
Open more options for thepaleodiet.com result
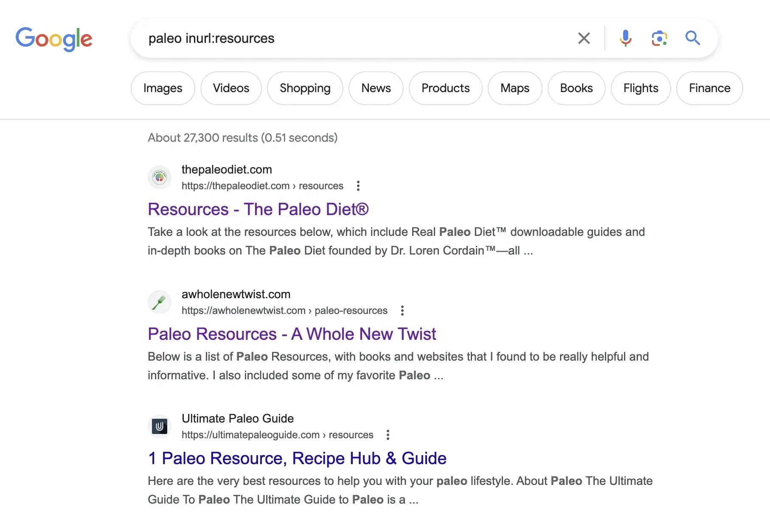pyautogui.click(x=358, y=186)
